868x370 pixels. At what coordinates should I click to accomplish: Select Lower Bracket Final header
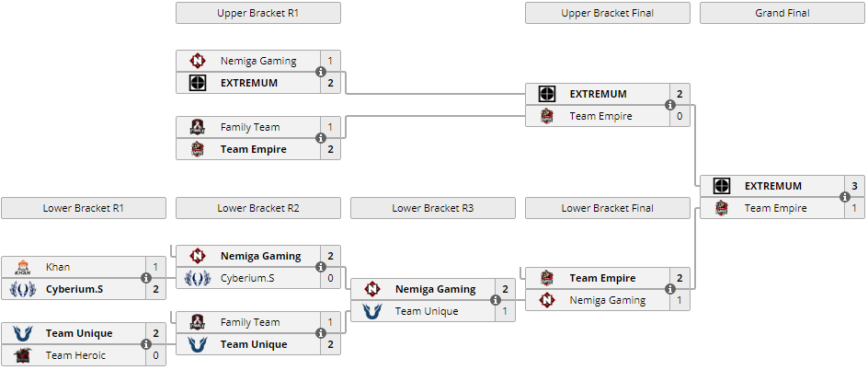[607, 208]
